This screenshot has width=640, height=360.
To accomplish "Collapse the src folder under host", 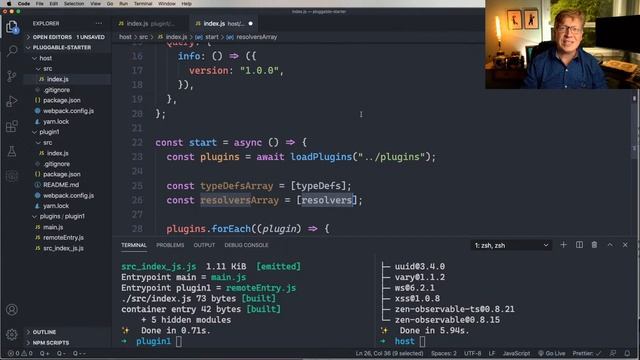I will [x=47, y=69].
